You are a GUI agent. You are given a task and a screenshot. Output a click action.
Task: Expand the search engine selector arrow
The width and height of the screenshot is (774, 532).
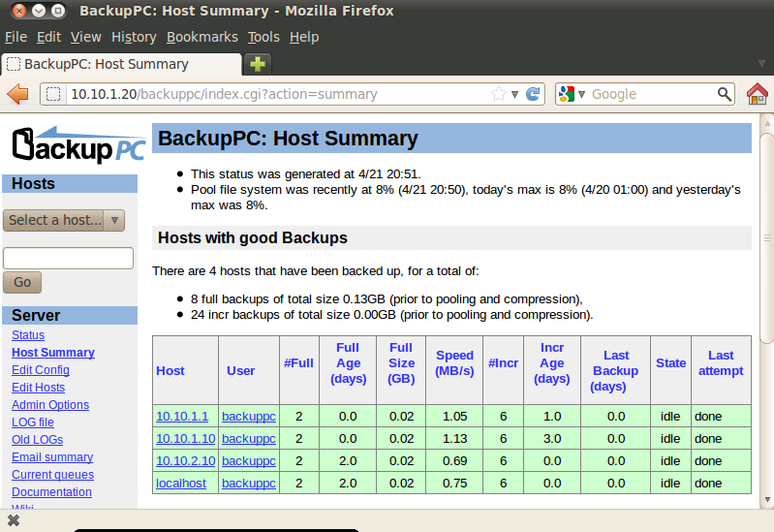[581, 94]
